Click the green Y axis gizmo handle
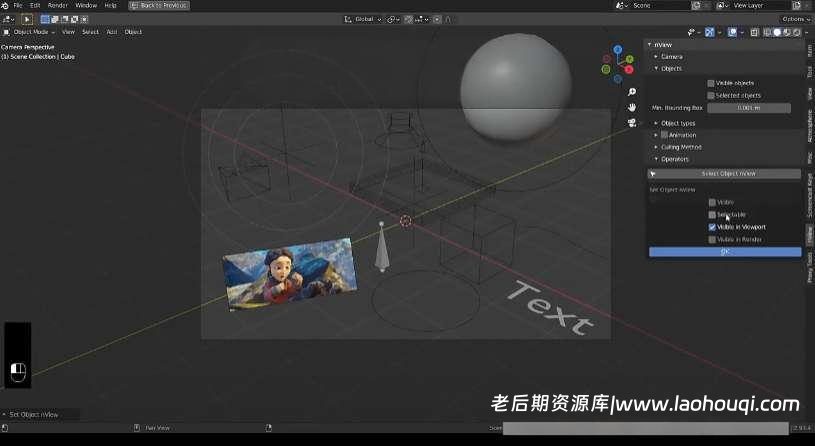This screenshot has height=446, width=815. pyautogui.click(x=629, y=59)
